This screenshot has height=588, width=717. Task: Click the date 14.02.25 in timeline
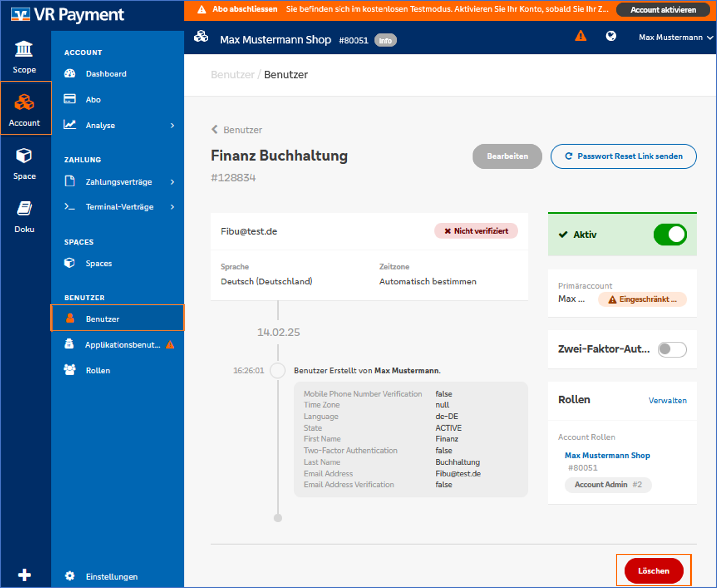pos(278,332)
